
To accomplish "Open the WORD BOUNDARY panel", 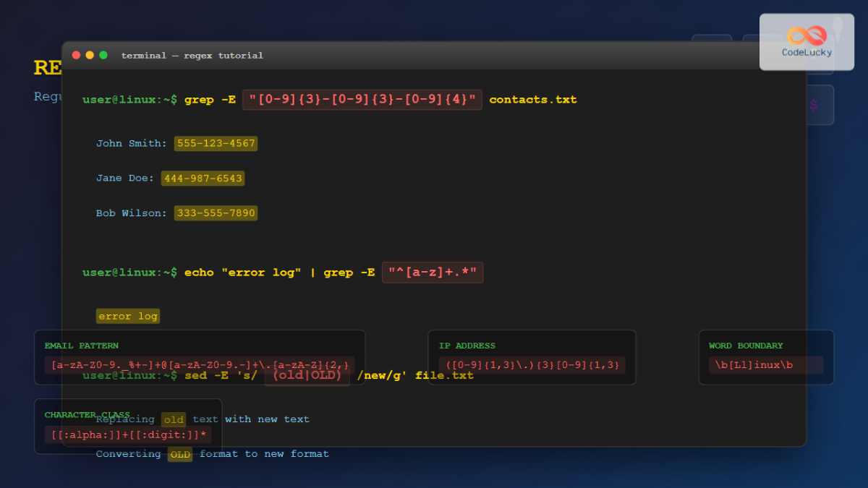I will point(766,358).
